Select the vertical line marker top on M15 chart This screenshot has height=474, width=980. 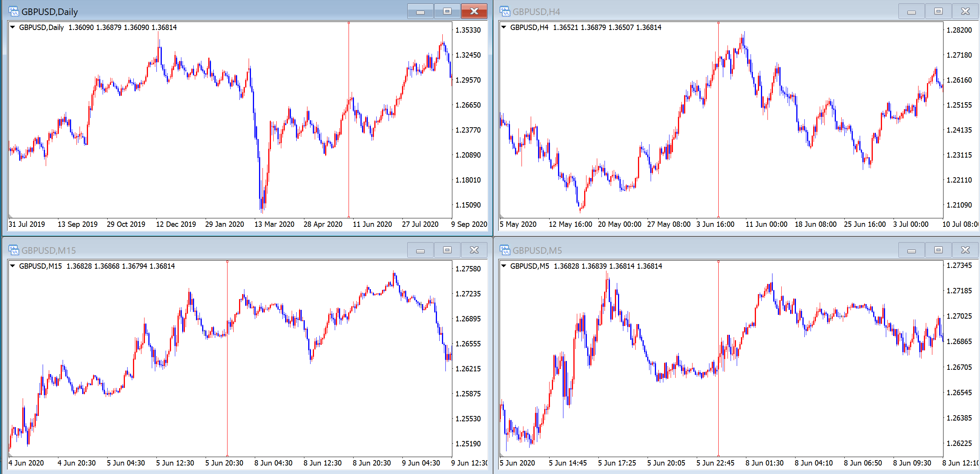pos(227,262)
